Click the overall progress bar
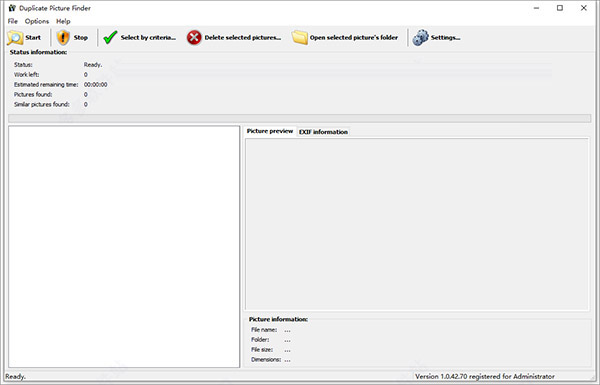Viewport: 600px width, 385px height. pyautogui.click(x=300, y=118)
